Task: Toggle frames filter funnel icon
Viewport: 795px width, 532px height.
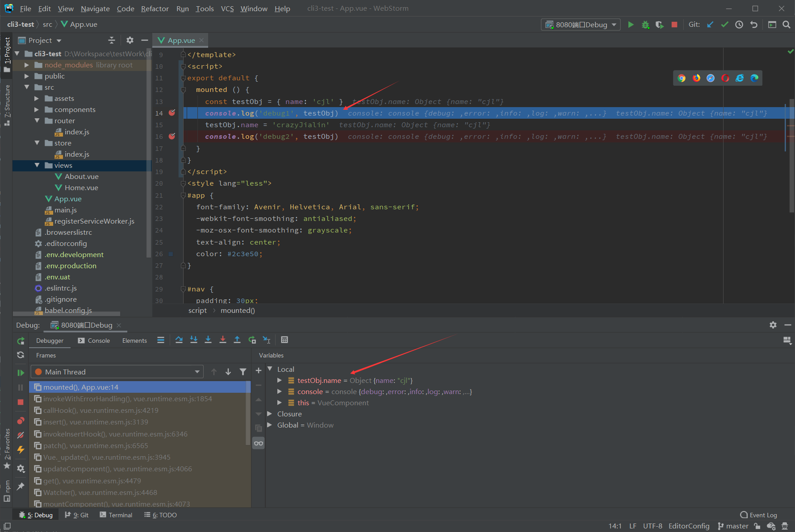Action: 243,372
